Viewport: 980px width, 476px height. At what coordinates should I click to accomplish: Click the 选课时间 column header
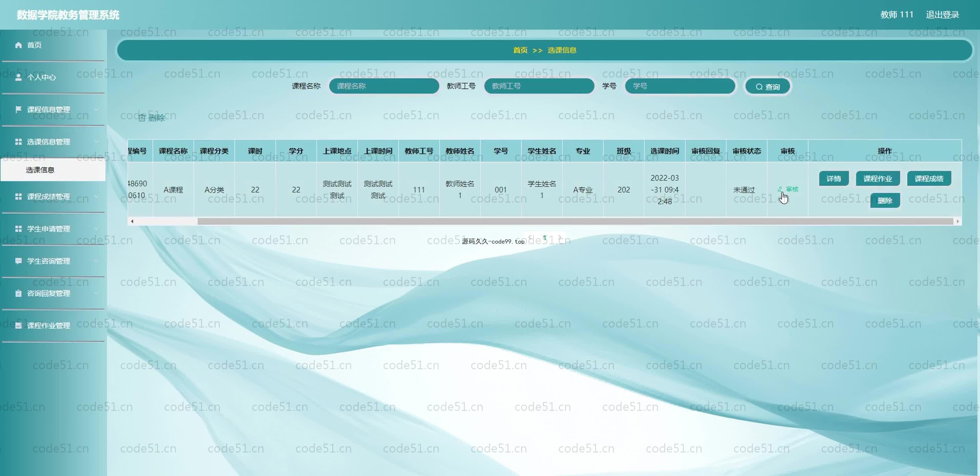click(x=665, y=151)
